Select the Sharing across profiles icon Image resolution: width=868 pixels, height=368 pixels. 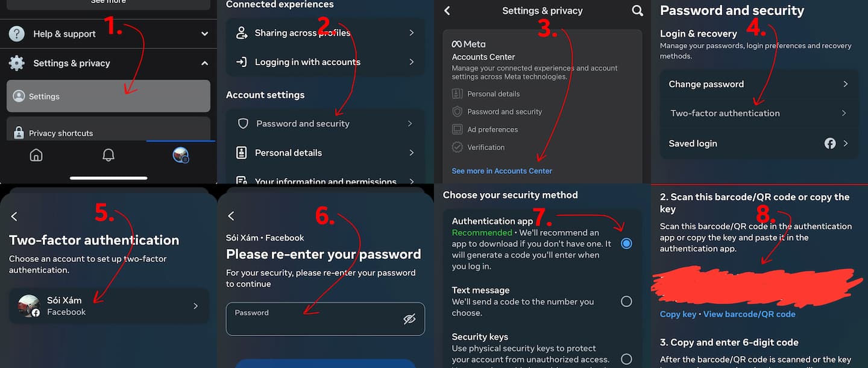pyautogui.click(x=242, y=33)
